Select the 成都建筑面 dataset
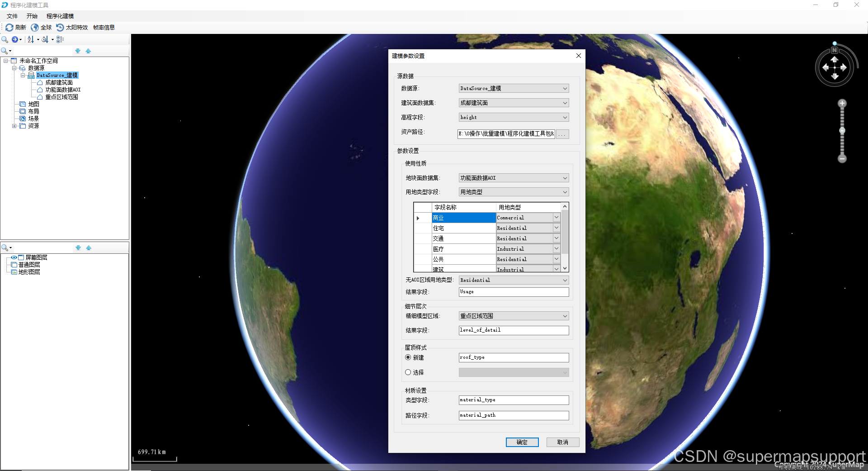This screenshot has width=868, height=471. click(59, 82)
